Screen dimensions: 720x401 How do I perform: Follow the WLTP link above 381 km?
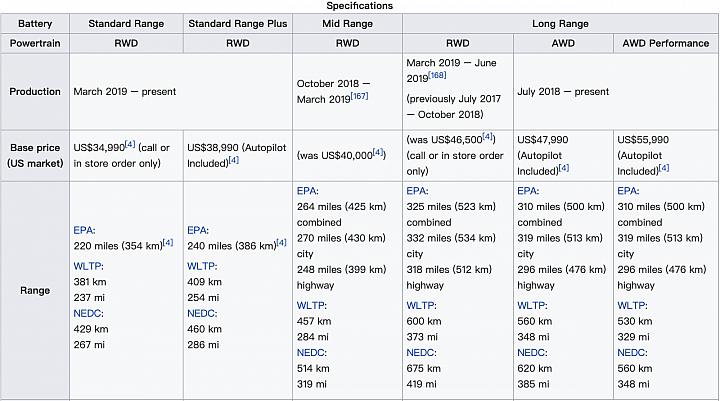pos(87,266)
